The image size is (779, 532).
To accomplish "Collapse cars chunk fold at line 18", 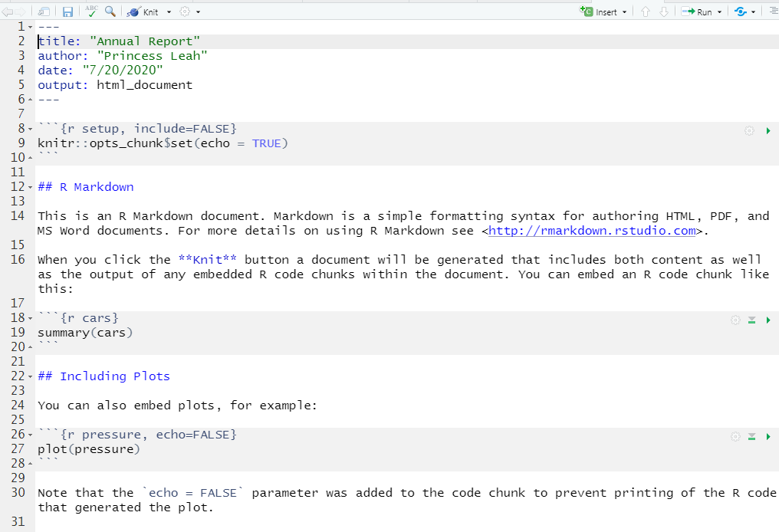I will [31, 318].
